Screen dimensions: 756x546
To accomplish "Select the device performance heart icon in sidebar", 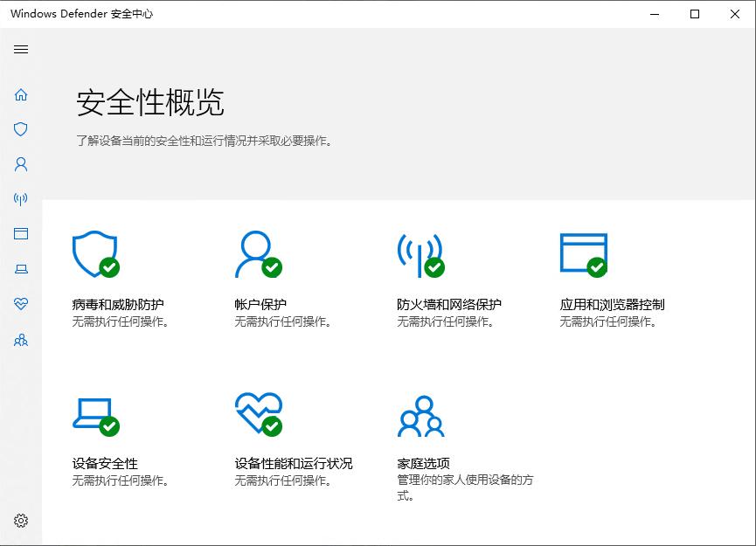I will [20, 304].
